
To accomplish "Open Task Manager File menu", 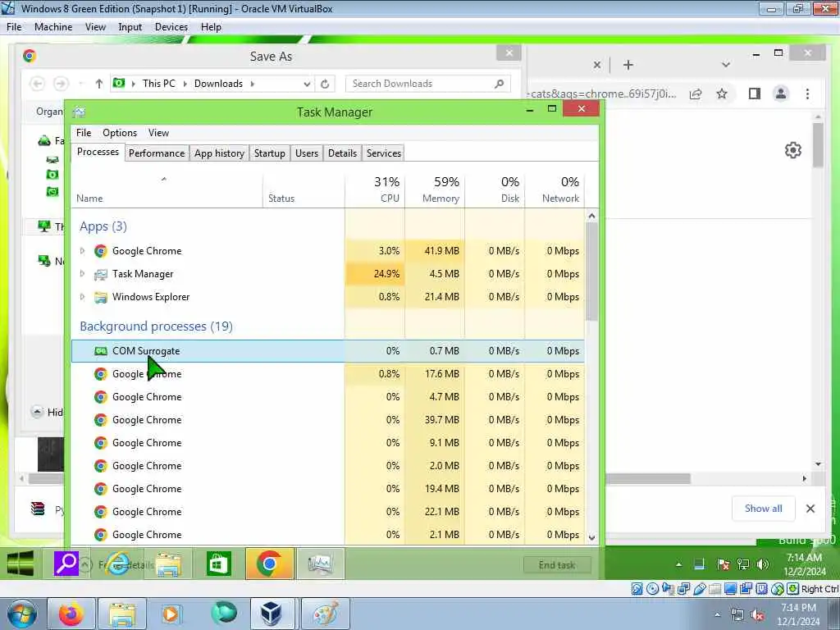I will tap(84, 133).
